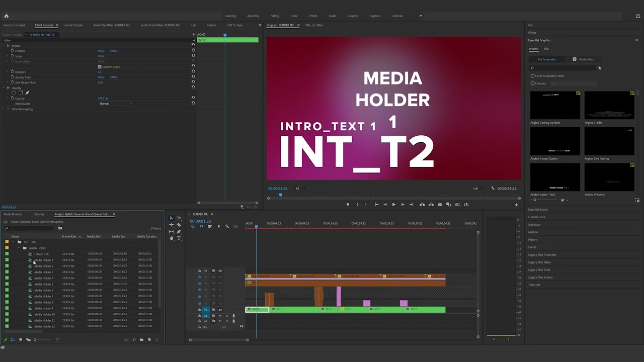
Task: Solo audio track A2
Action: [x=227, y=321]
